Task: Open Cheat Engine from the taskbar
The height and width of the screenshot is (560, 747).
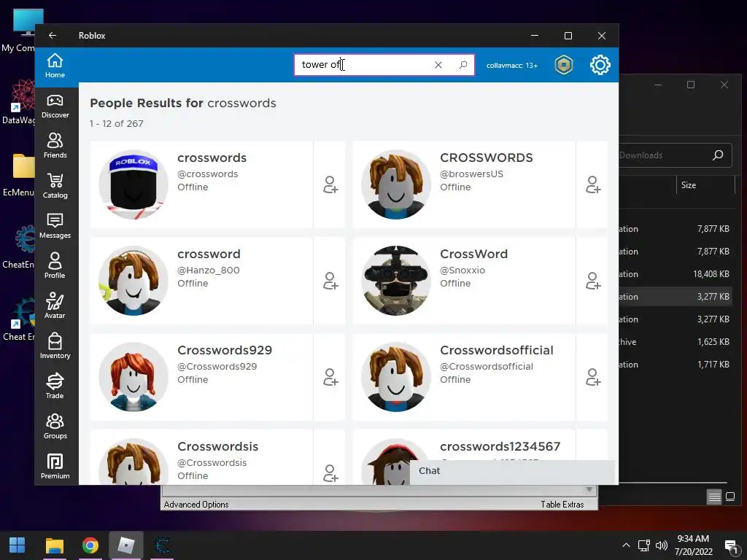Action: tap(162, 545)
